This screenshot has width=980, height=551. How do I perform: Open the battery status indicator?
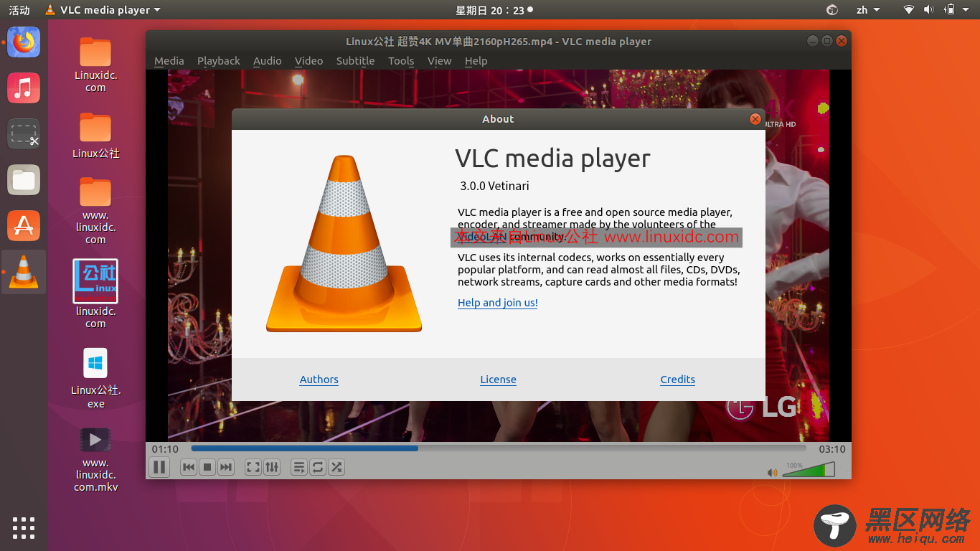949,10
